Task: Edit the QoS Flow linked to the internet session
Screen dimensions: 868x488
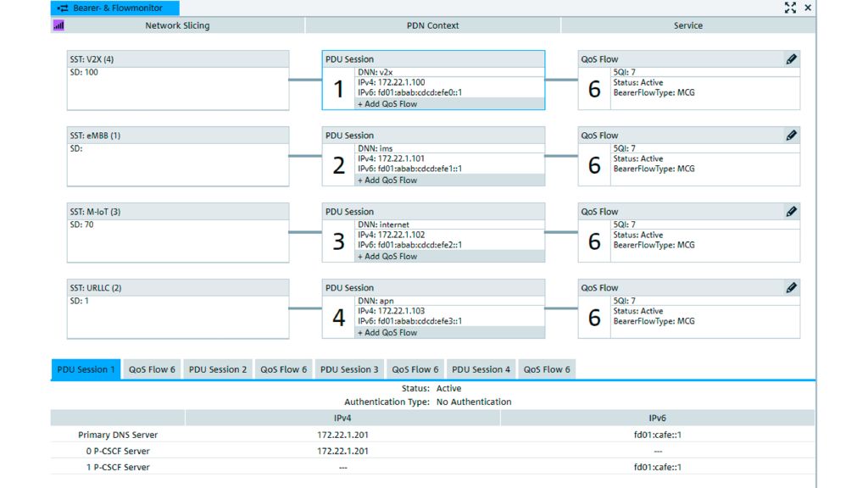Action: click(791, 212)
